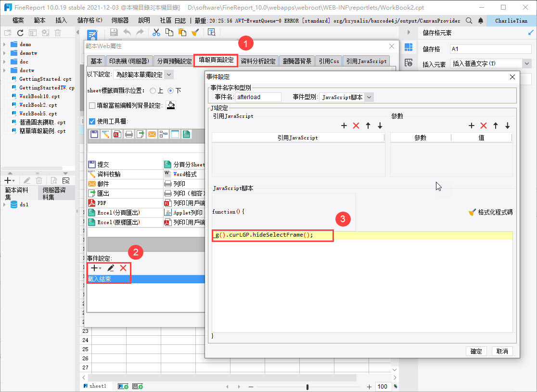Uncheck the 使用工具欄 checkbox
Screen dimensions: 537x392
click(x=91, y=121)
